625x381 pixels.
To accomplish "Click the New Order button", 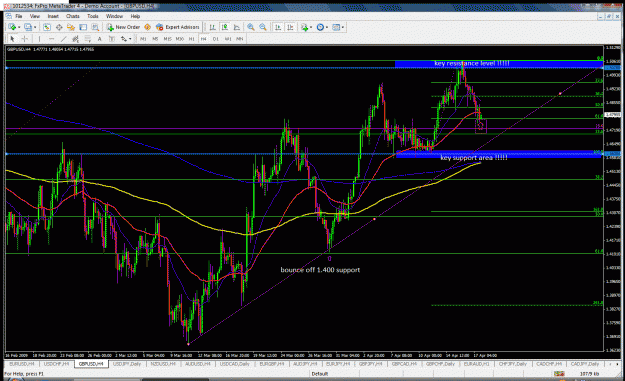I will pos(123,27).
